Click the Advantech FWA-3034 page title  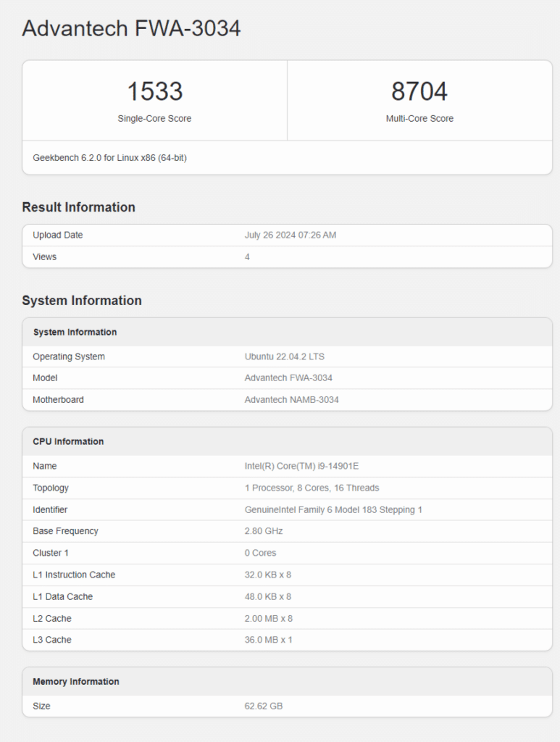[x=131, y=28]
